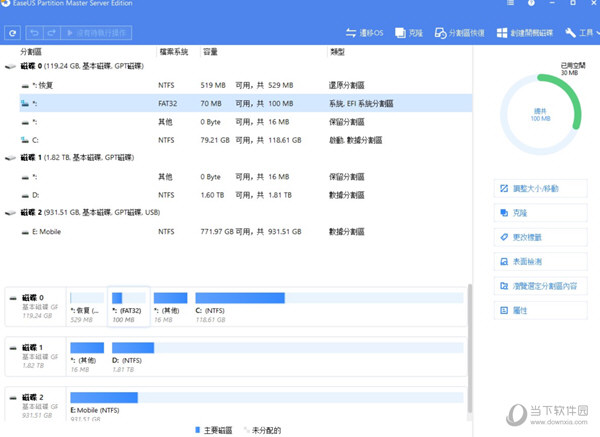The width and height of the screenshot is (600, 437).
Task: Select the 16 MB reserved partition under disk 0
Action: 246,122
